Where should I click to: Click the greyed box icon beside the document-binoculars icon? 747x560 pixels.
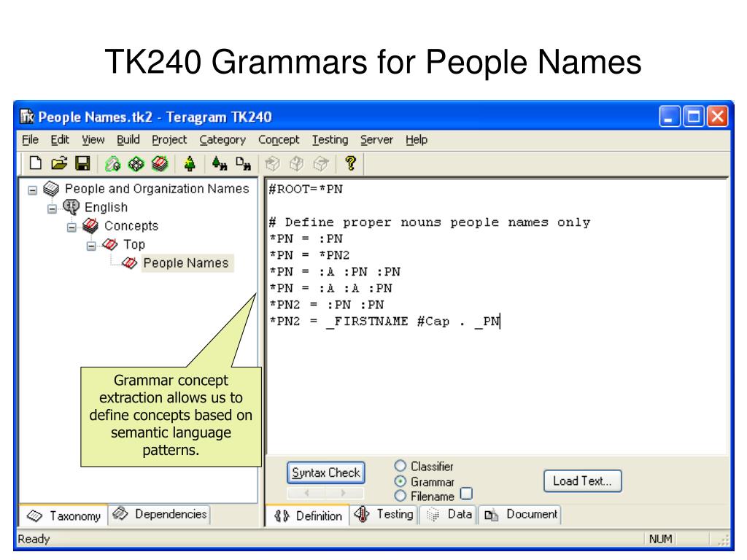coord(273,164)
